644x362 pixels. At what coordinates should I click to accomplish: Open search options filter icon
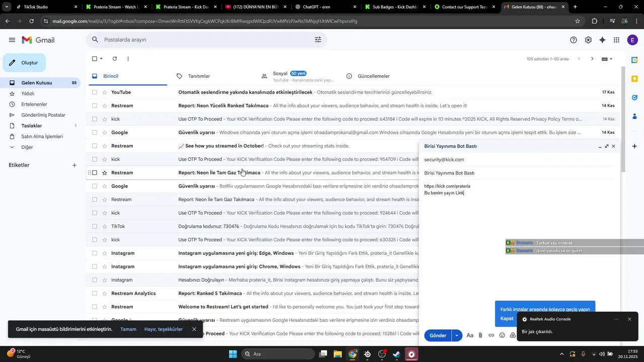tap(318, 40)
